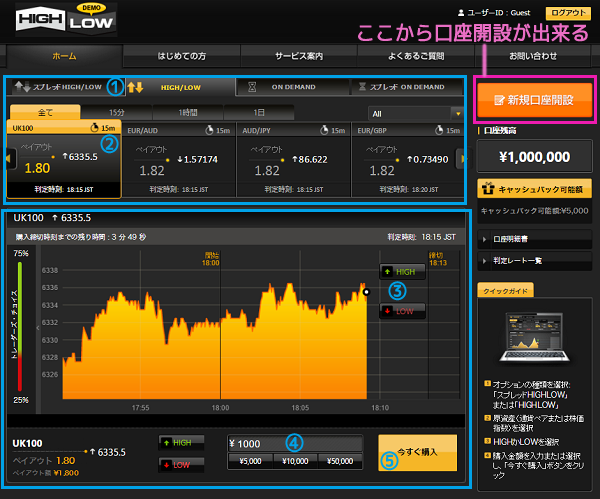Filter by 全て time period
This screenshot has width=600, height=499.
tap(45, 112)
